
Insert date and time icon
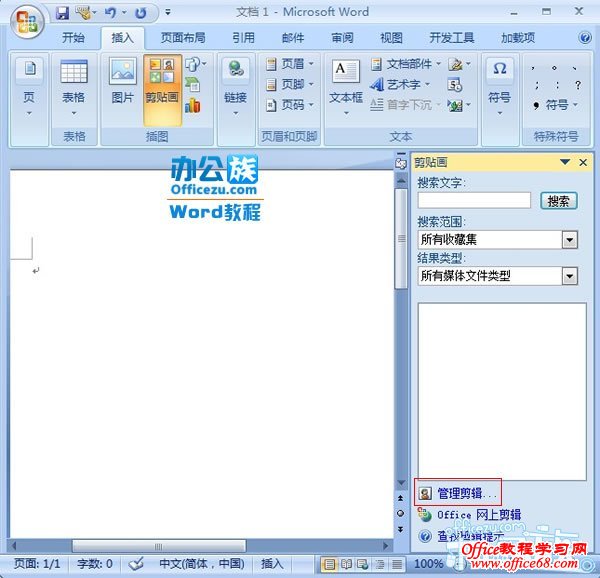coord(455,85)
